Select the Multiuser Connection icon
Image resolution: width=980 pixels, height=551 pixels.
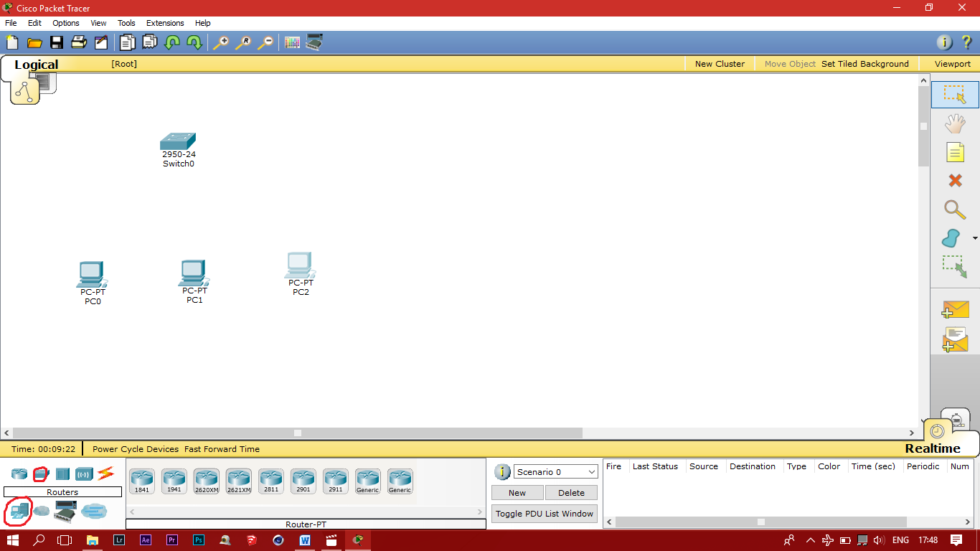93,511
